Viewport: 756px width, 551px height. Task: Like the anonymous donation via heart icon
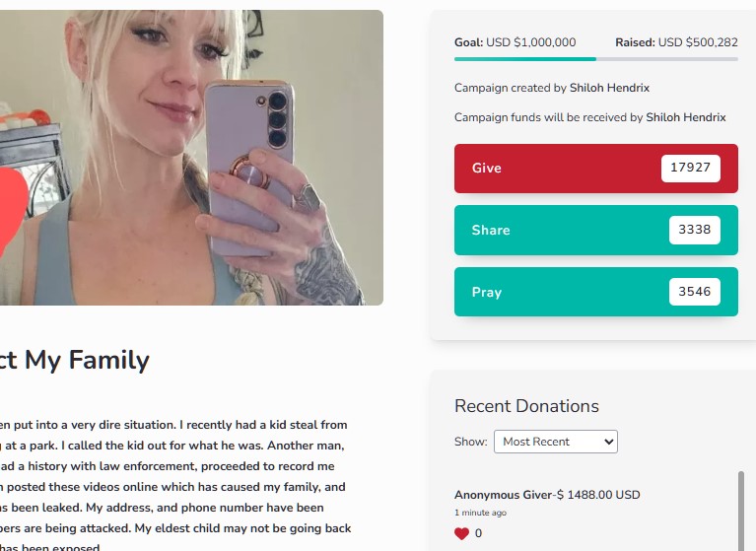(461, 533)
